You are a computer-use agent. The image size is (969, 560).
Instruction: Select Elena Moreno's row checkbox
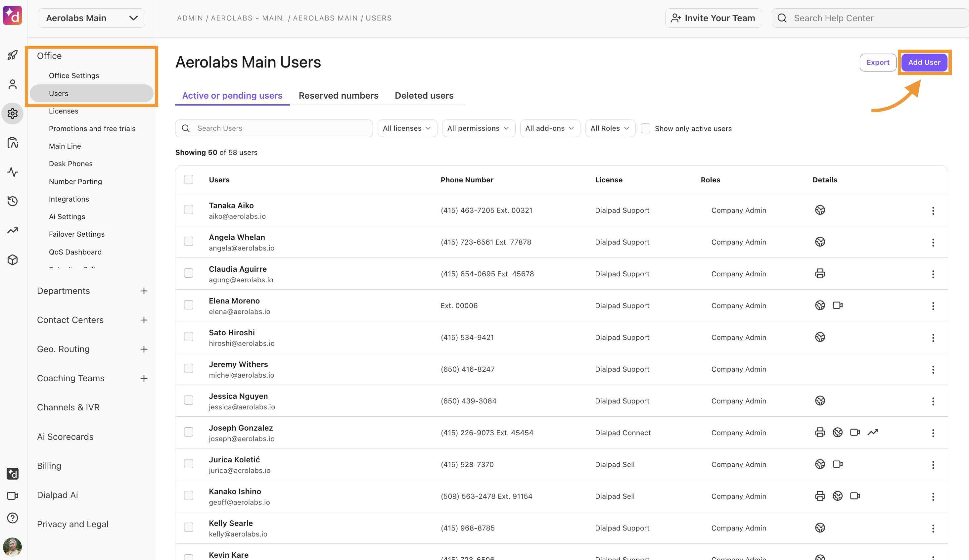(x=188, y=305)
